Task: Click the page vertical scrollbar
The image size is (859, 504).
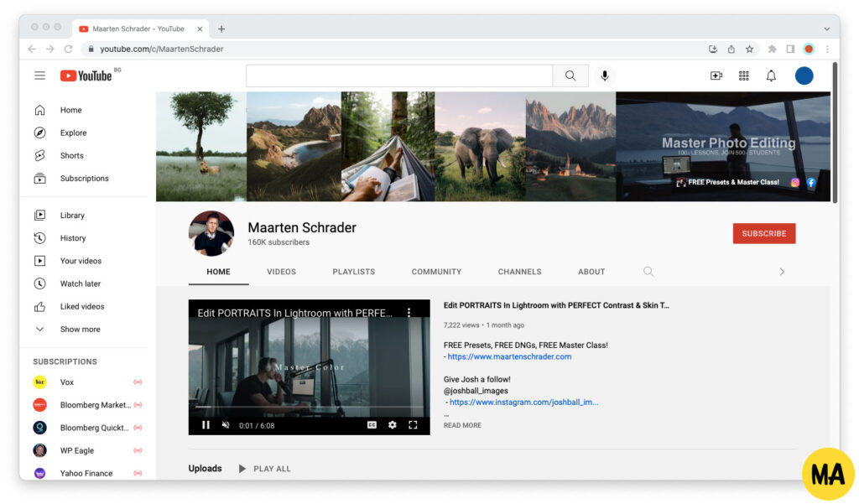Action: (x=835, y=132)
